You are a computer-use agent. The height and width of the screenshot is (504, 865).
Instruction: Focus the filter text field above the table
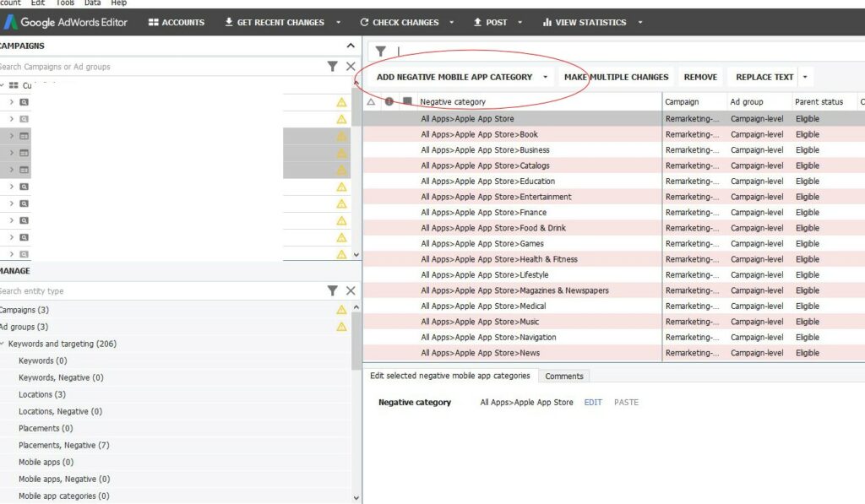pyautogui.click(x=628, y=51)
